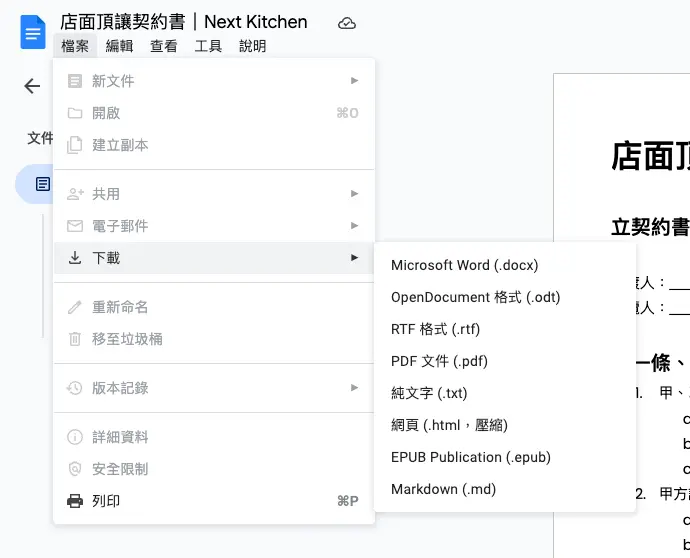Expand the 共用 submenu arrow
Viewport: 690px width, 558px height.
pos(354,194)
